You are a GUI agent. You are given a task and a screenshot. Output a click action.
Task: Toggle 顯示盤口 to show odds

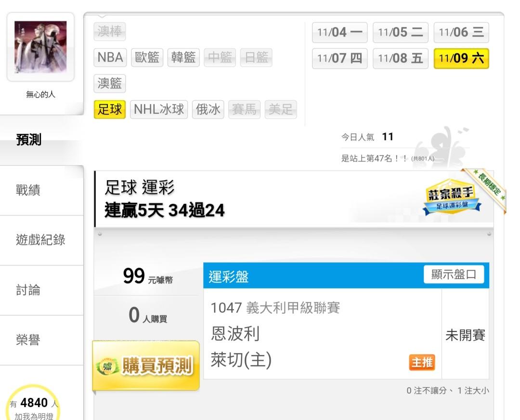(x=454, y=275)
